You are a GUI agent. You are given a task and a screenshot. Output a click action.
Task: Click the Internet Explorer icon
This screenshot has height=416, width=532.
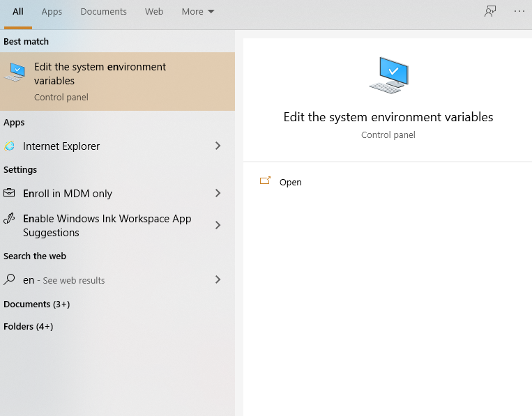(10, 146)
